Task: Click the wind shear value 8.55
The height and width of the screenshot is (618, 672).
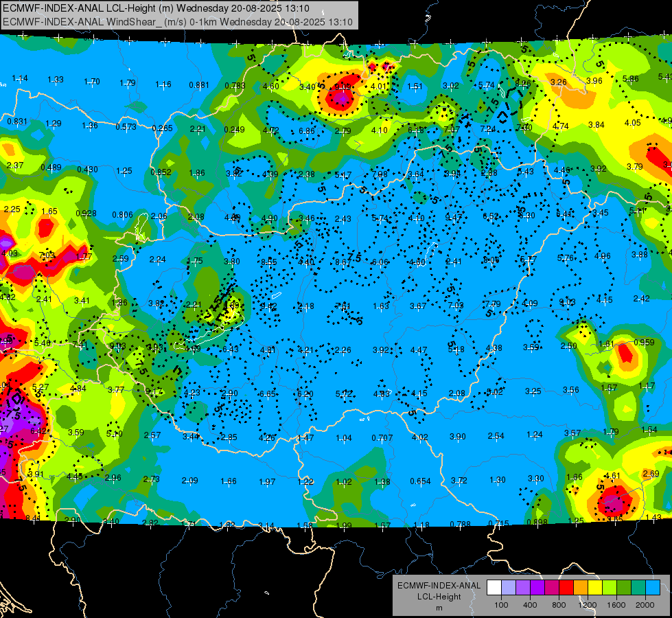Action: 268,262
